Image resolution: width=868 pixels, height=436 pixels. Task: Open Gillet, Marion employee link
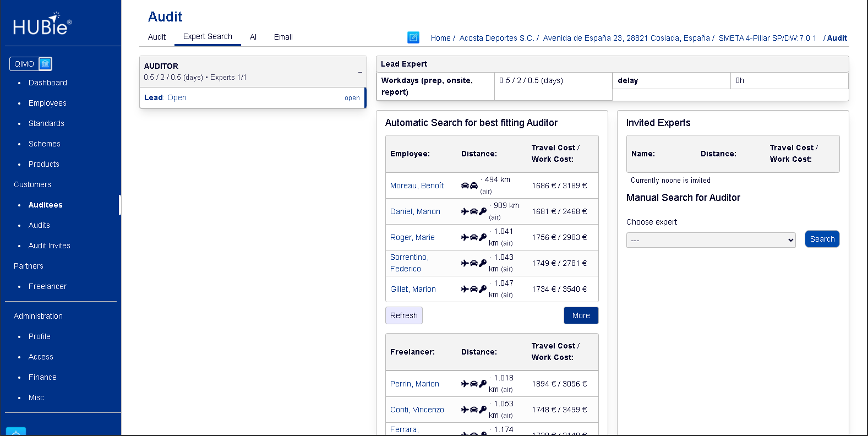[x=413, y=289]
